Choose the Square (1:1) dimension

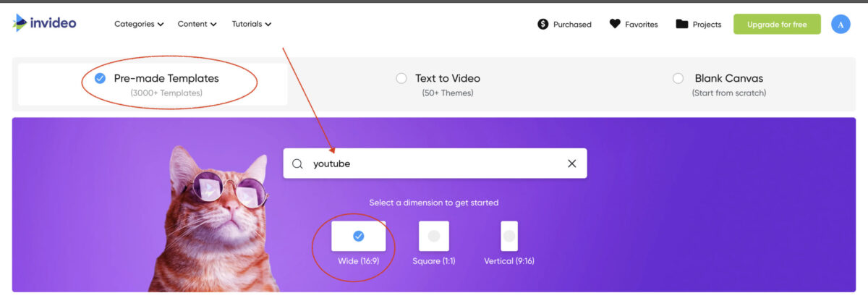point(434,236)
